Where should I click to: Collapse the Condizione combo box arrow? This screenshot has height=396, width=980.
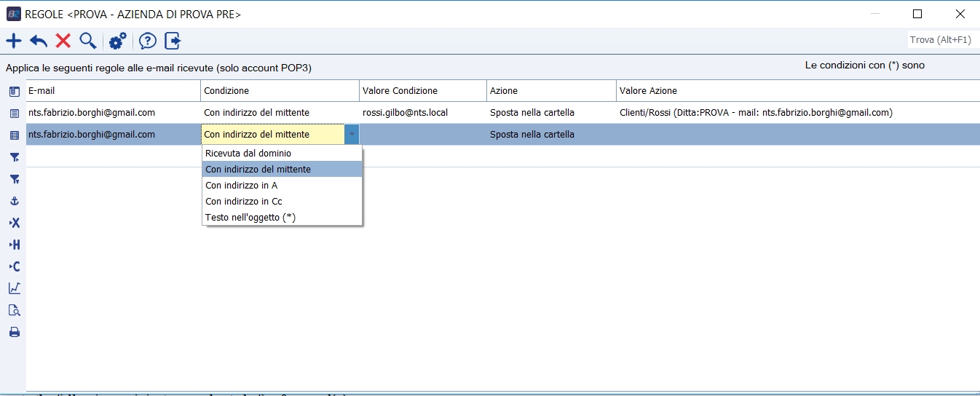point(352,135)
